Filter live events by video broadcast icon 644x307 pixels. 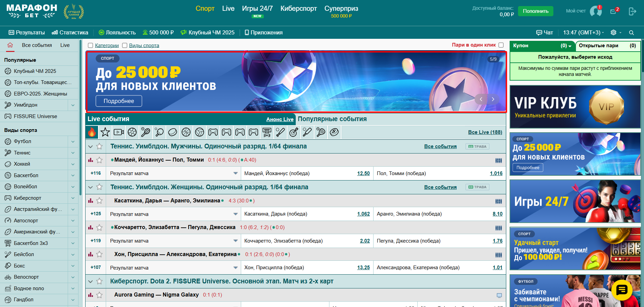(x=119, y=132)
